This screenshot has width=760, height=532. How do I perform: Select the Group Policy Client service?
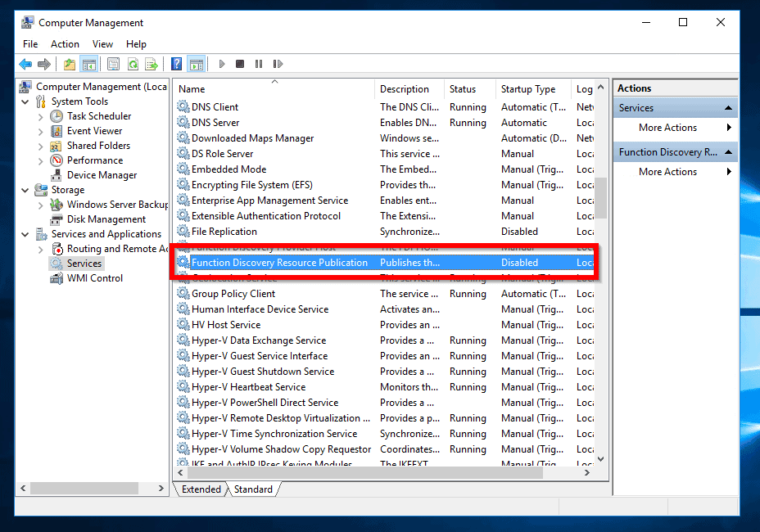coord(385,294)
